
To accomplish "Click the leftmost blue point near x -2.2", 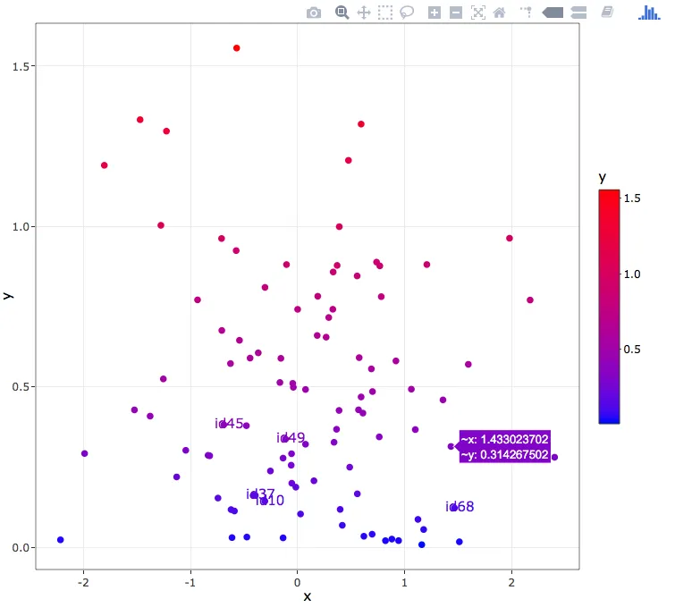I will click(x=60, y=540).
